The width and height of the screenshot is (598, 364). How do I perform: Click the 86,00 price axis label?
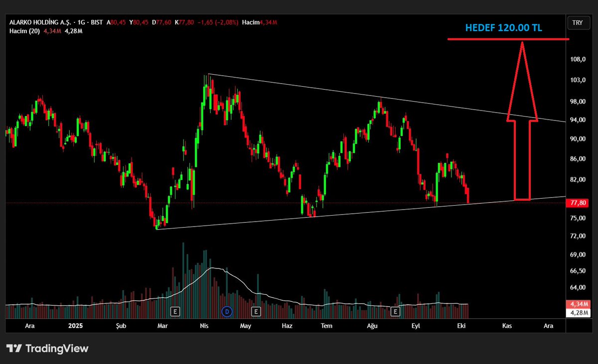coord(578,159)
